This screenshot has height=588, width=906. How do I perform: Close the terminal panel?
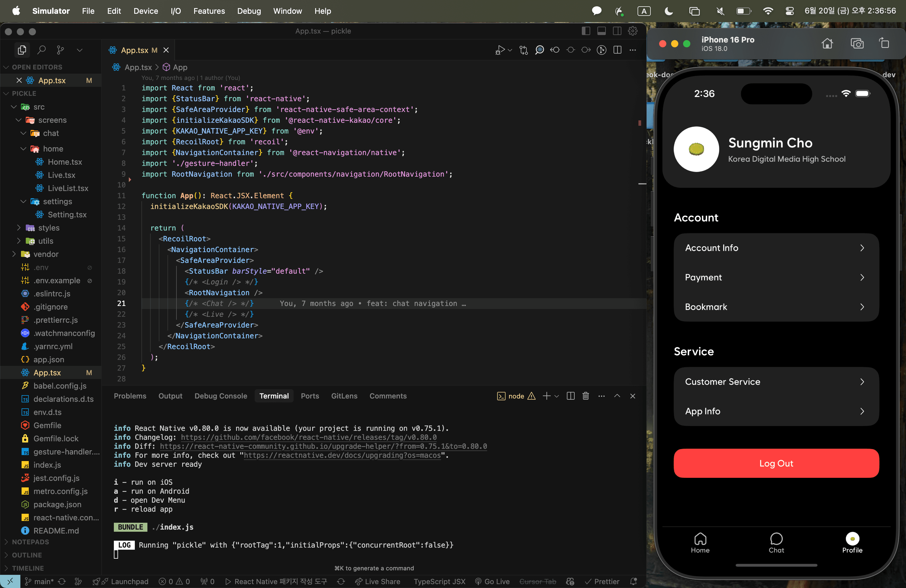click(633, 396)
